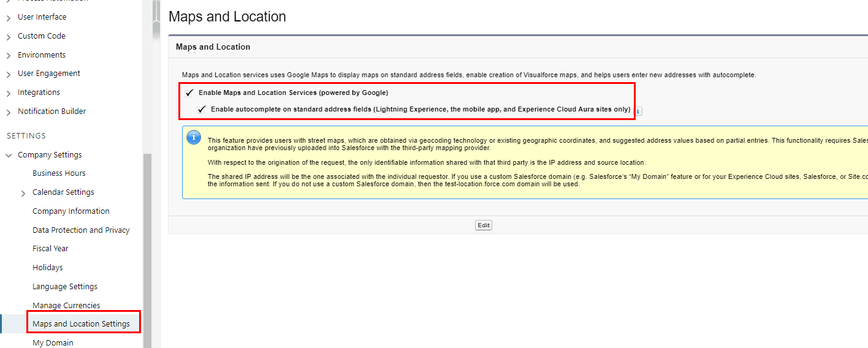This screenshot has height=348, width=868.
Task: Expand the Integrations section
Action: tap(9, 93)
